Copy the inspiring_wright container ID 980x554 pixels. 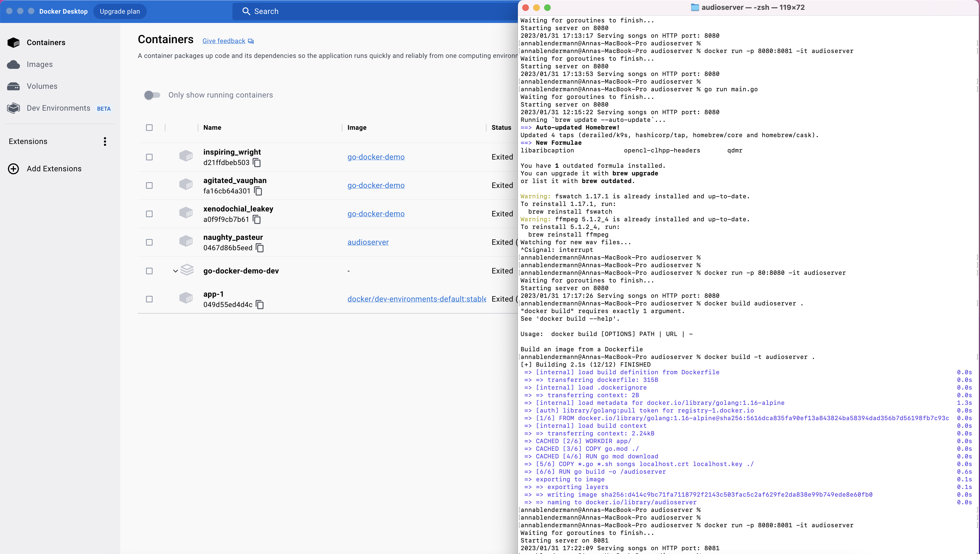click(257, 163)
